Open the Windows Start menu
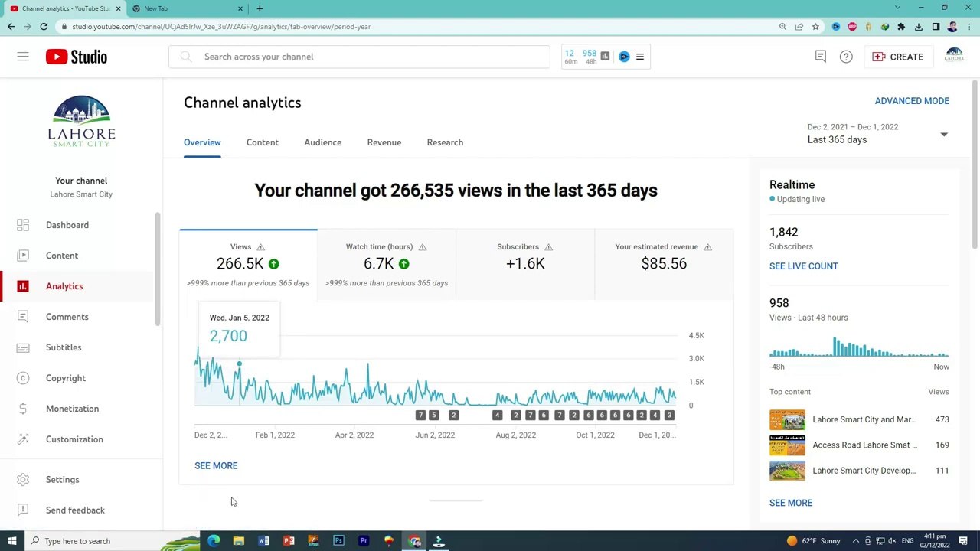The height and width of the screenshot is (551, 980). (x=12, y=541)
